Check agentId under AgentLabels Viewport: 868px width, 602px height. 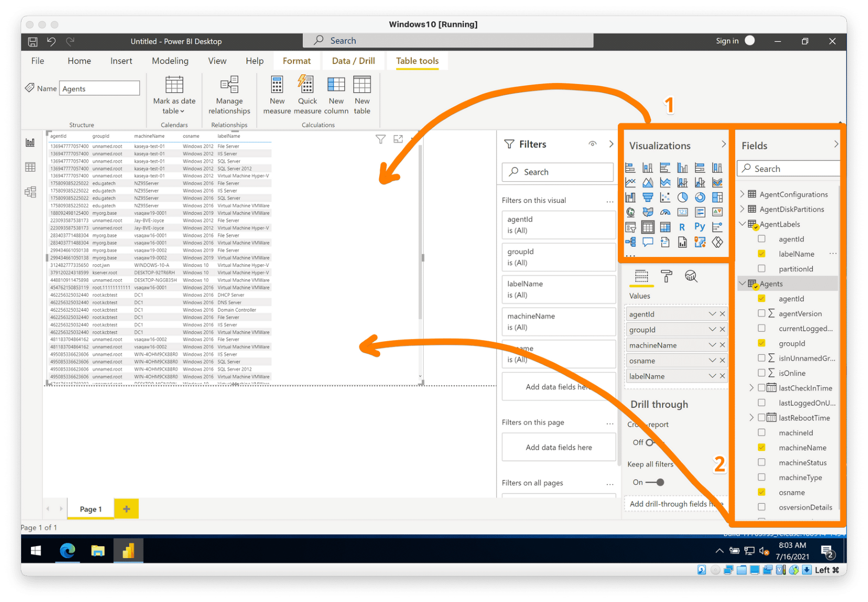[762, 239]
